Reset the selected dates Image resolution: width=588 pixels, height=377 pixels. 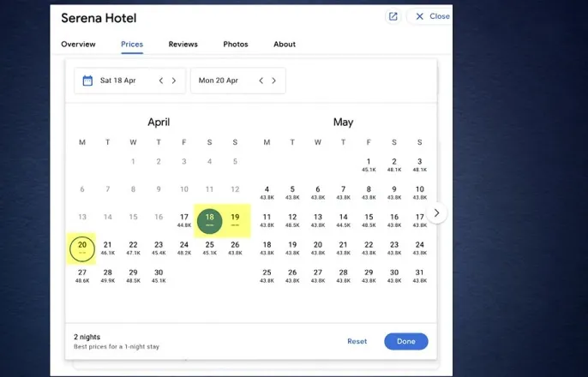coord(357,341)
